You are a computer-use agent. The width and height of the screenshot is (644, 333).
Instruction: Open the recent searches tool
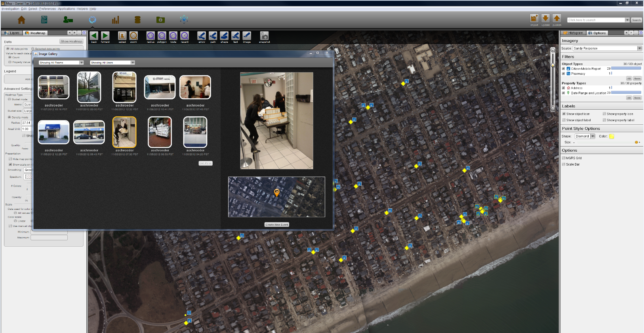tap(185, 36)
